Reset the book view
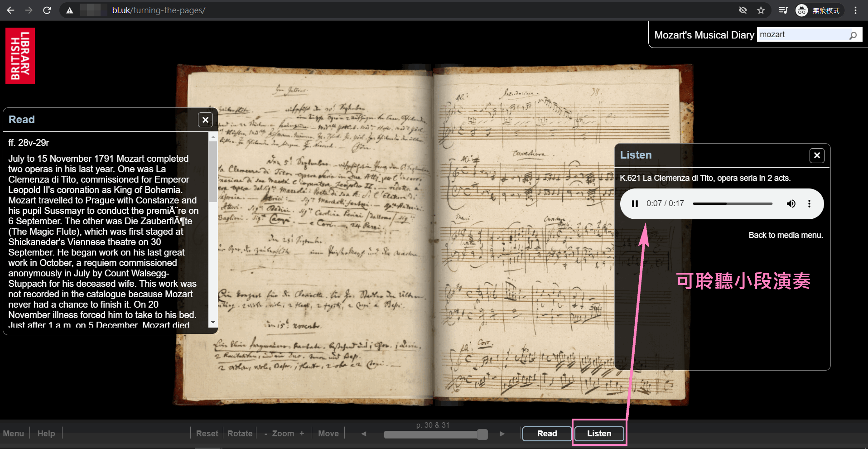868x449 pixels. tap(207, 433)
